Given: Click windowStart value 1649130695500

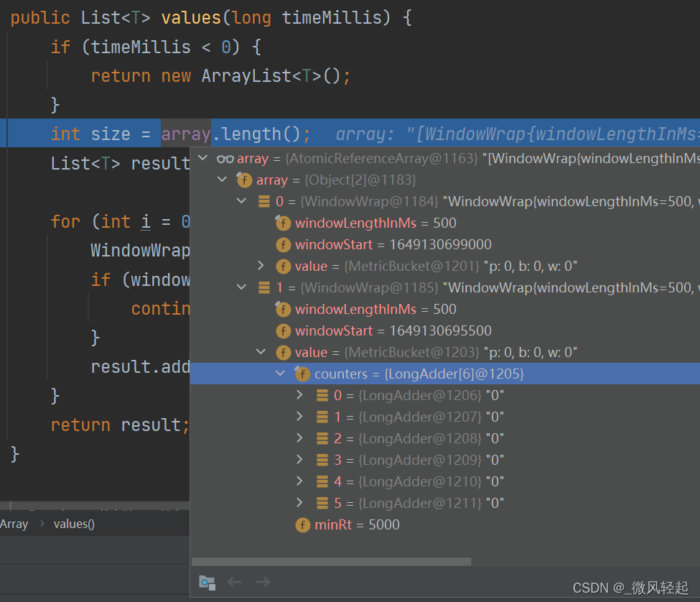Looking at the screenshot, I should [440, 331].
